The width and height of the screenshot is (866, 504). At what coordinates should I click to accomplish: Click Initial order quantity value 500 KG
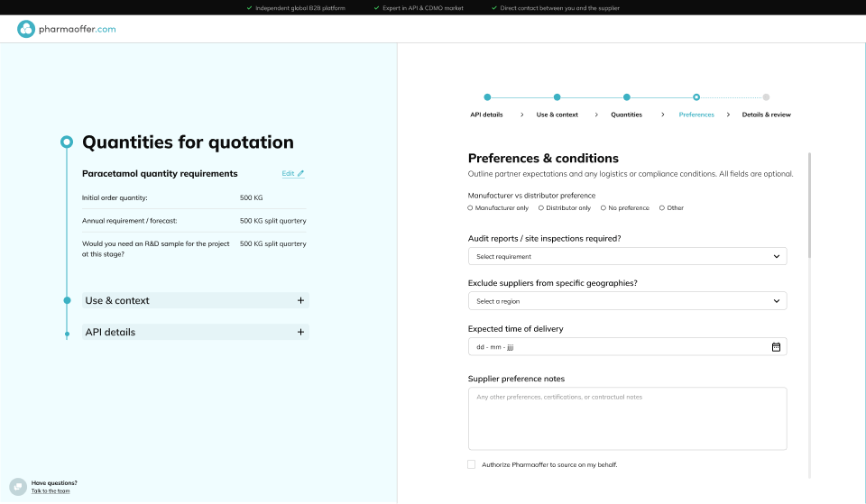[x=252, y=197]
